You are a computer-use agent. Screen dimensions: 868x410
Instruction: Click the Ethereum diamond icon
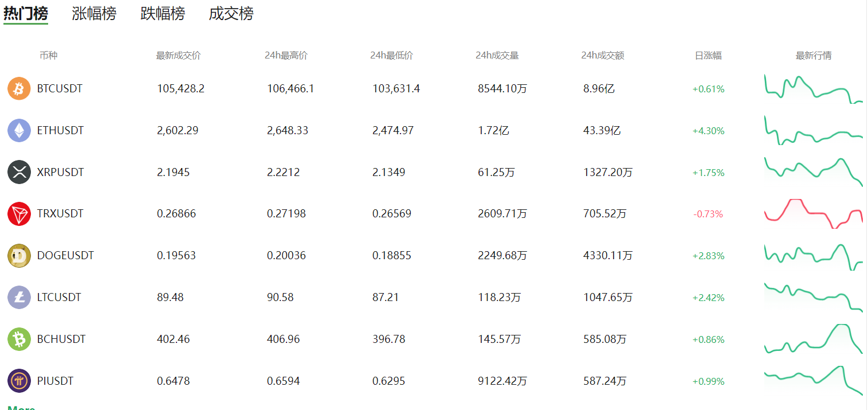click(19, 130)
